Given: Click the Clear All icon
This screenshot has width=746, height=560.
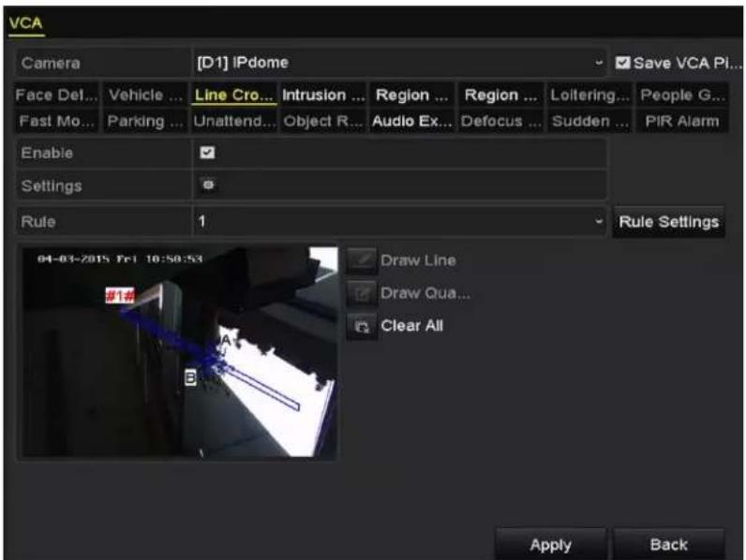Looking at the screenshot, I should point(362,326).
